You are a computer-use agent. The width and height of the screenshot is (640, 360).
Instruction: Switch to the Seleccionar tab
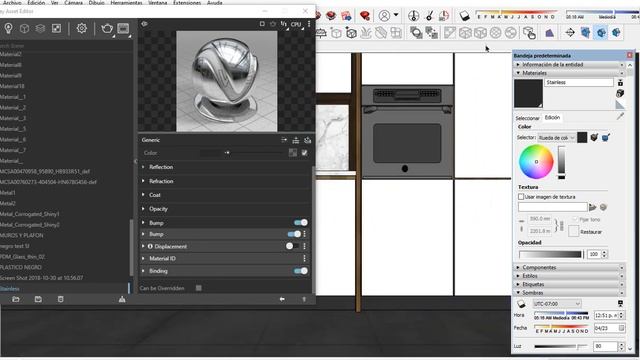527,118
